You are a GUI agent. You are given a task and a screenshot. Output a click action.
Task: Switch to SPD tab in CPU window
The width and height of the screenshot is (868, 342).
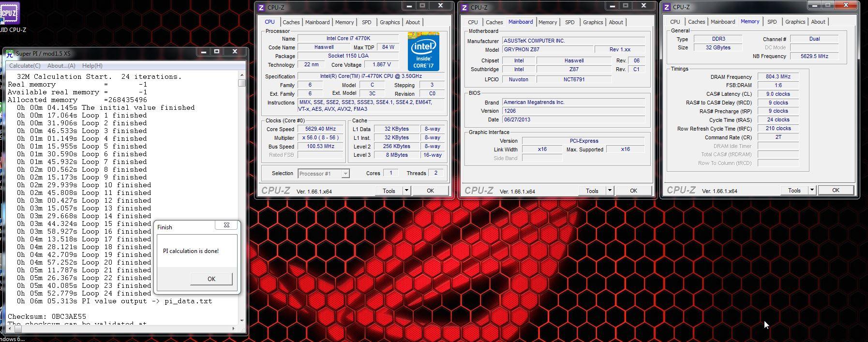[367, 22]
